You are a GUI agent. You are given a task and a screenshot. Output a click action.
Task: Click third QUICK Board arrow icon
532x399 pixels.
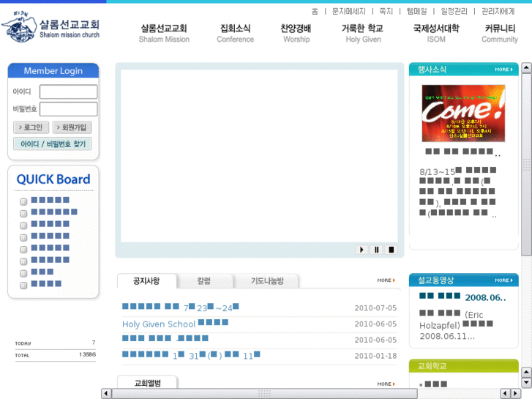[23, 225]
